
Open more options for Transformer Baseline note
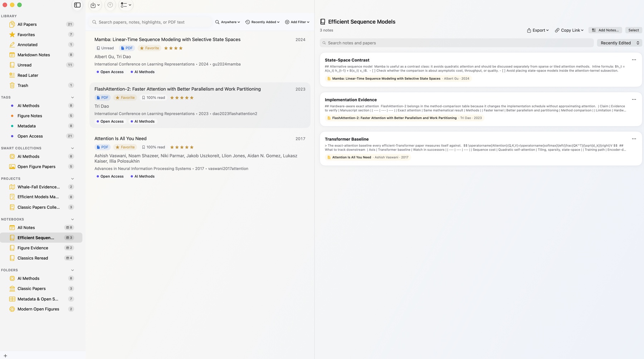click(x=634, y=139)
